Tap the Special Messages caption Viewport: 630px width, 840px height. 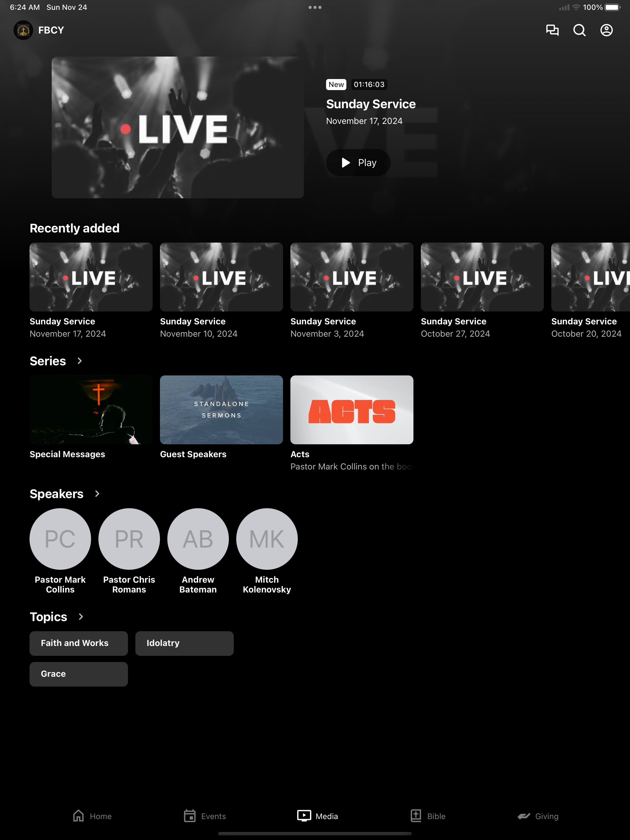coord(67,454)
